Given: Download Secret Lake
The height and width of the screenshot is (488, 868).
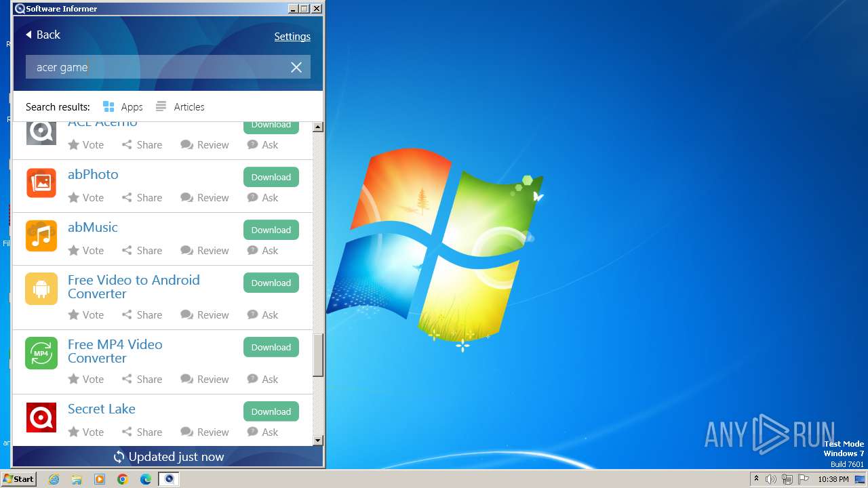Looking at the screenshot, I should pyautogui.click(x=271, y=411).
